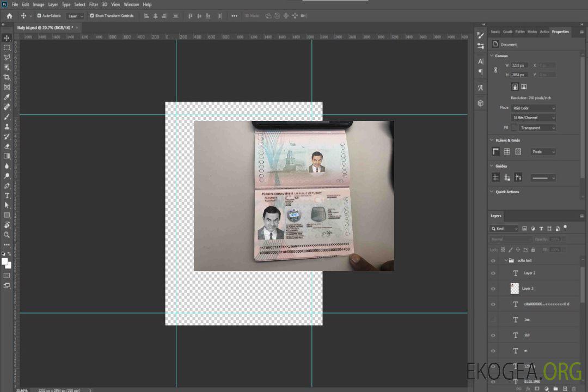
Task: Switch to the Properties tab
Action: point(560,32)
